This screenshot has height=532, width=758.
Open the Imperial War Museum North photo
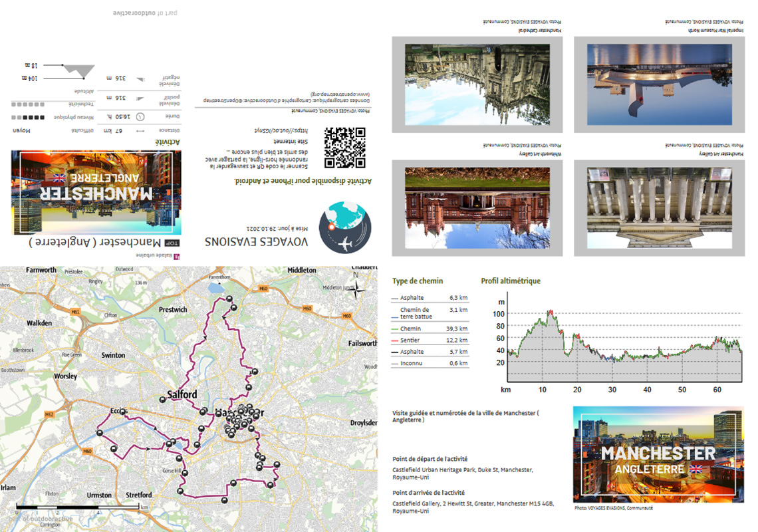point(660,84)
